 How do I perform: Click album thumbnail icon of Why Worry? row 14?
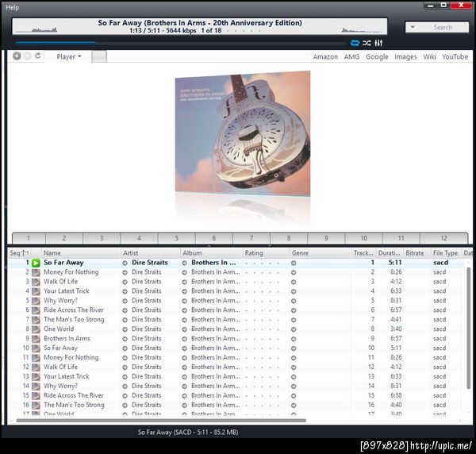coord(36,387)
